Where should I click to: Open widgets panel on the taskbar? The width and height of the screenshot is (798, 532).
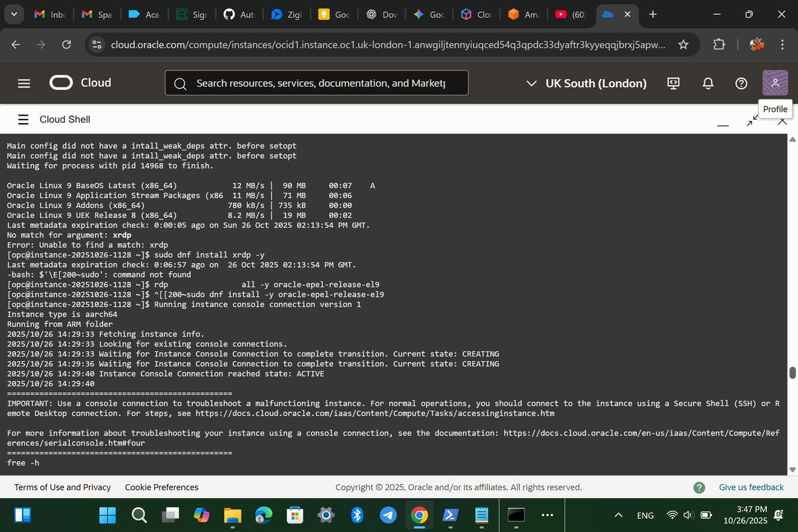23,515
